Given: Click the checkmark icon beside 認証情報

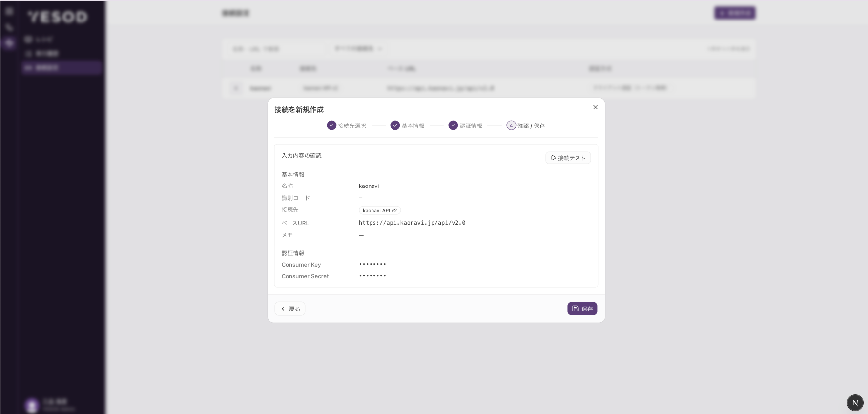Looking at the screenshot, I should (x=453, y=125).
